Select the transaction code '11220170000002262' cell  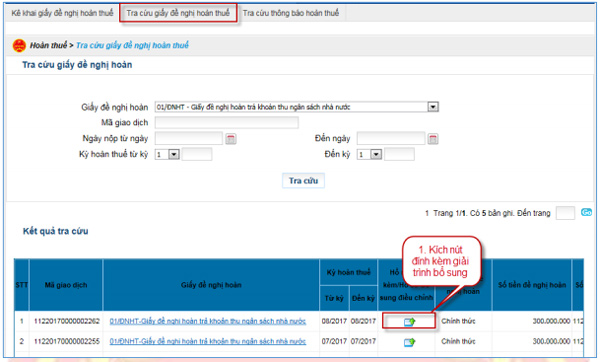click(x=67, y=321)
